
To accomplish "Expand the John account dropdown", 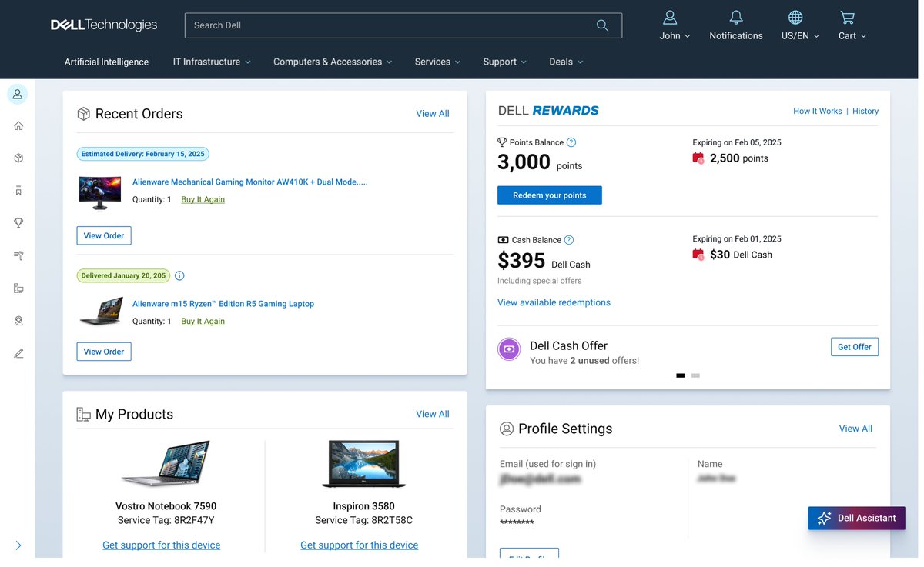I will tap(688, 36).
